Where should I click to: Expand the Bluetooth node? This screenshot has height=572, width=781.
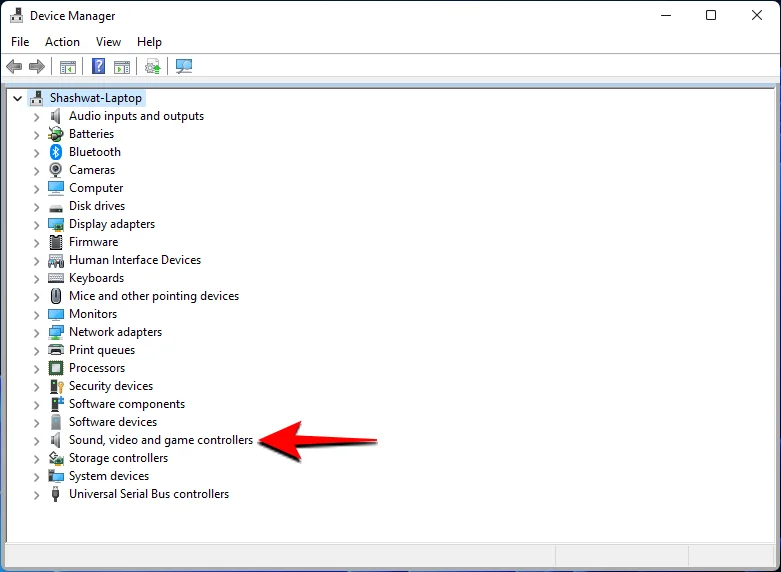[36, 152]
